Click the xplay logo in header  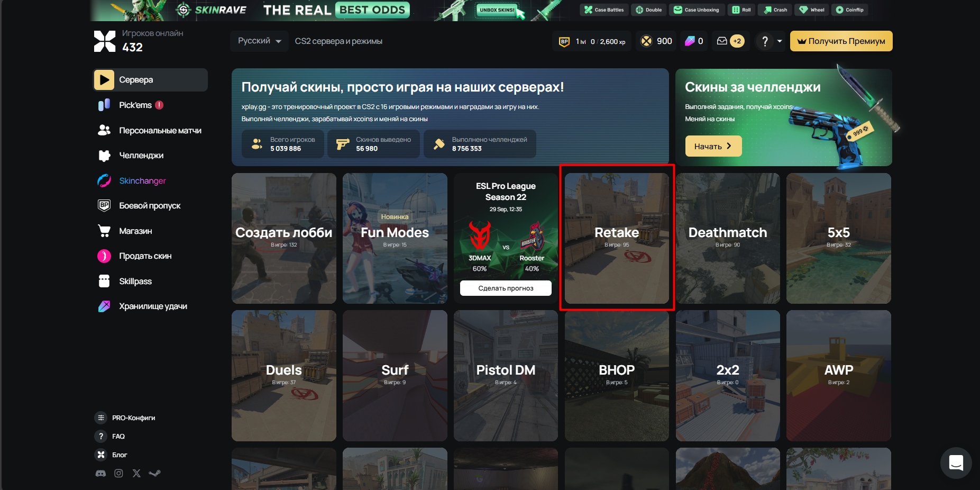[x=105, y=41]
